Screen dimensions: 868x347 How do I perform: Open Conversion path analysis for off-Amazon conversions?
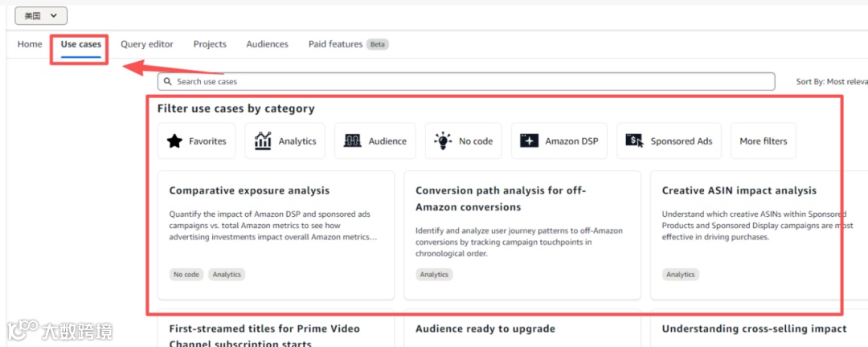[x=522, y=235]
